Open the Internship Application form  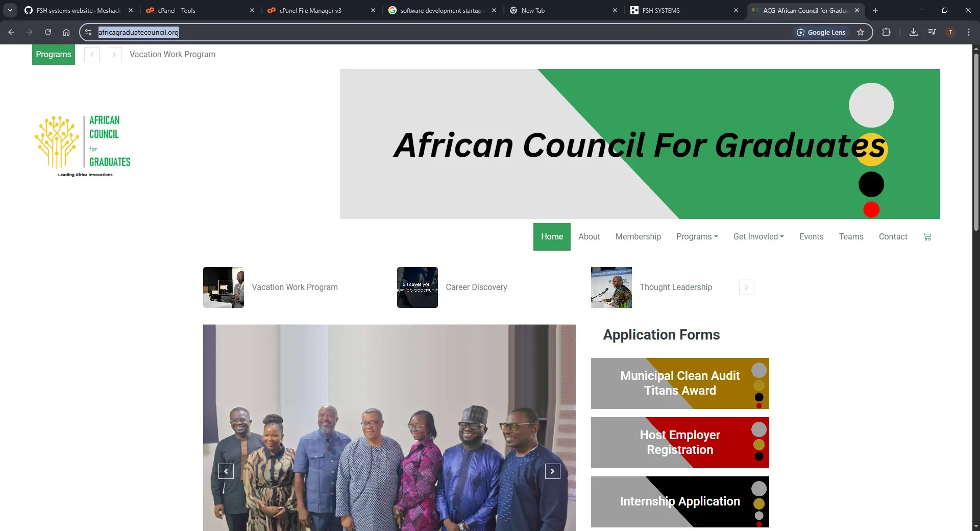coord(680,502)
